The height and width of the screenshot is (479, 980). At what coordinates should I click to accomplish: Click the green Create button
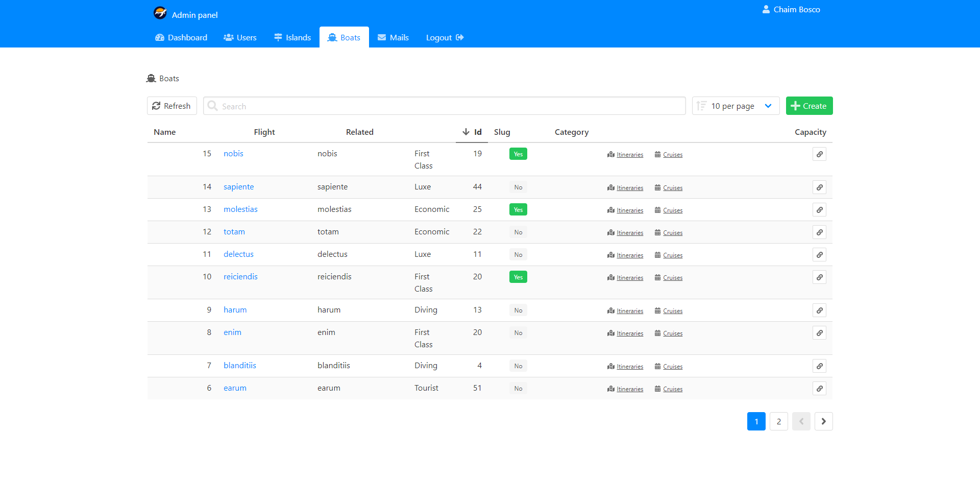pyautogui.click(x=809, y=106)
